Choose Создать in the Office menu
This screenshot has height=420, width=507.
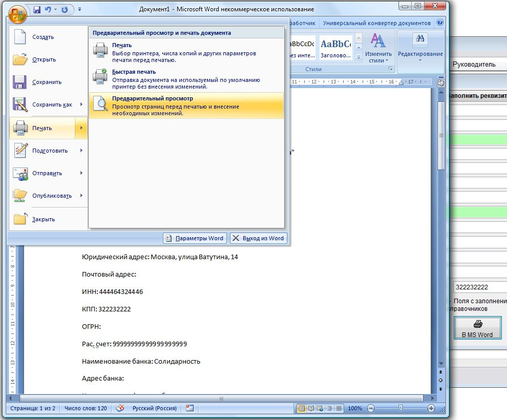pos(49,37)
